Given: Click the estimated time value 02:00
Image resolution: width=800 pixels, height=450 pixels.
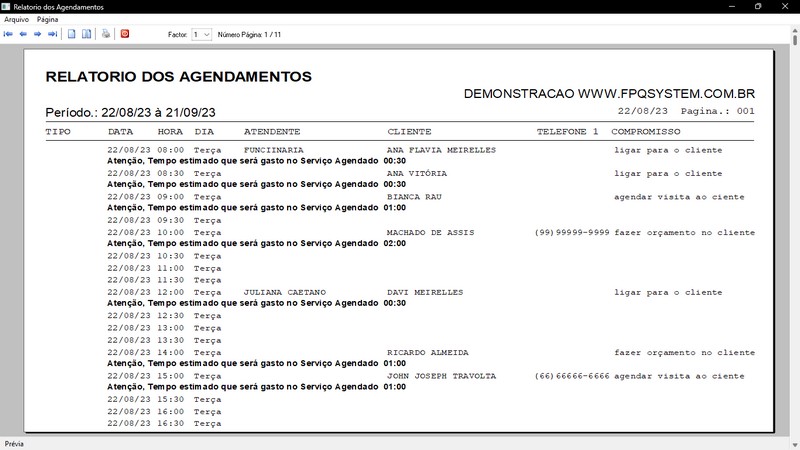Looking at the screenshot, I should coord(395,243).
